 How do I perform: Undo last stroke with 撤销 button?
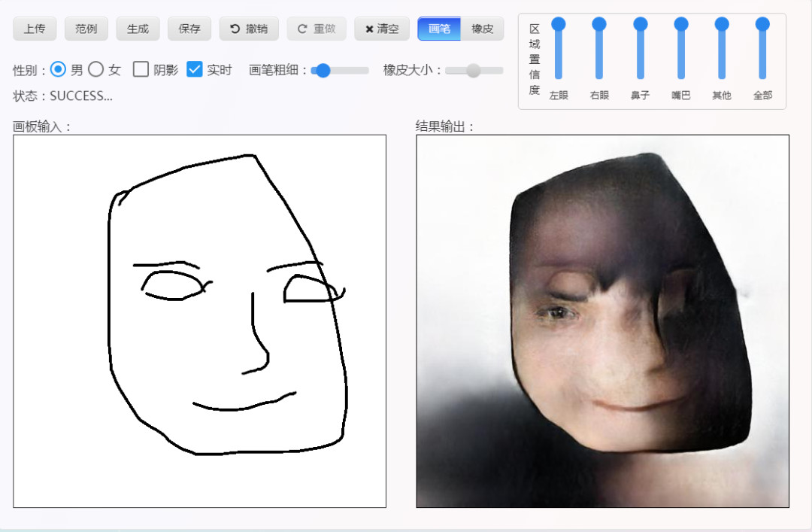pos(249,29)
